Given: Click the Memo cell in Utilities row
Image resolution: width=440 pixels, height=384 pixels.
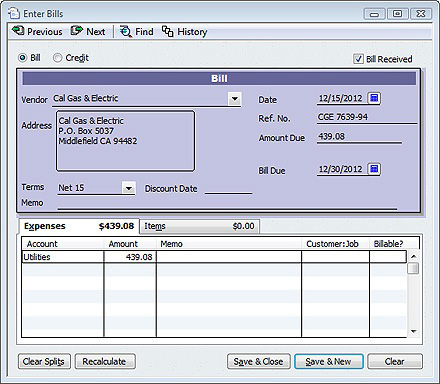Looking at the screenshot, I should 229,257.
